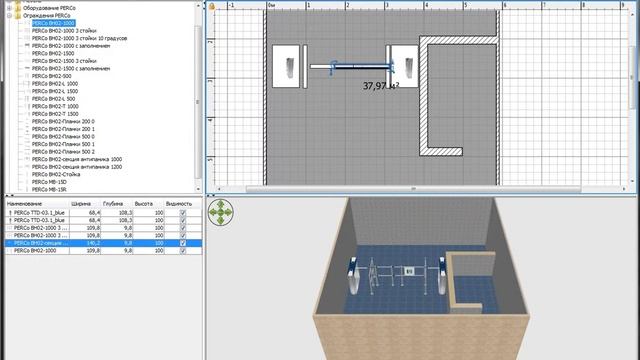Select the hatched U-shaped wall in the plan
640x360 pixels.
(x=424, y=96)
